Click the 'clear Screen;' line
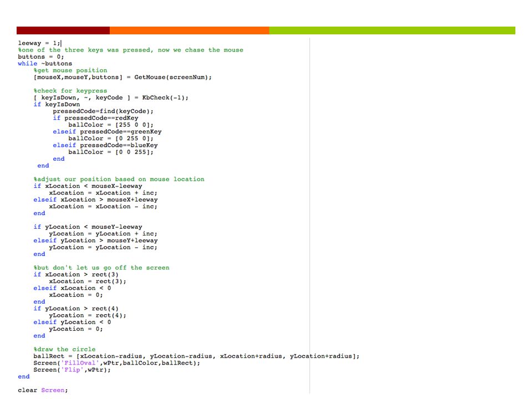The width and height of the screenshot is (532, 399). (43, 390)
